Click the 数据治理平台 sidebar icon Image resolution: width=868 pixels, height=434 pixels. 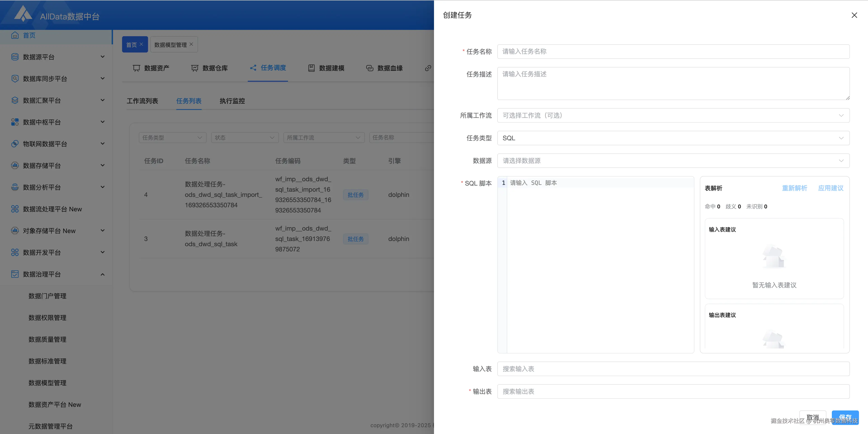(x=15, y=274)
